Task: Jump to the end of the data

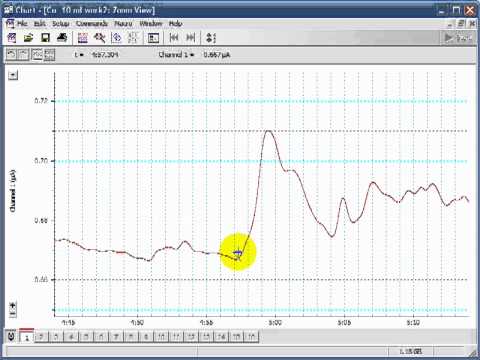Action: (x=190, y=38)
